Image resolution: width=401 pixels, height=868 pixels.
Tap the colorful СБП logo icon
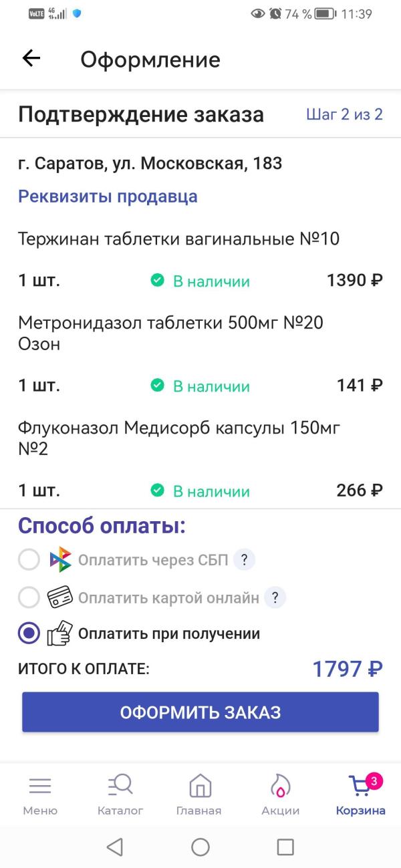tap(59, 560)
